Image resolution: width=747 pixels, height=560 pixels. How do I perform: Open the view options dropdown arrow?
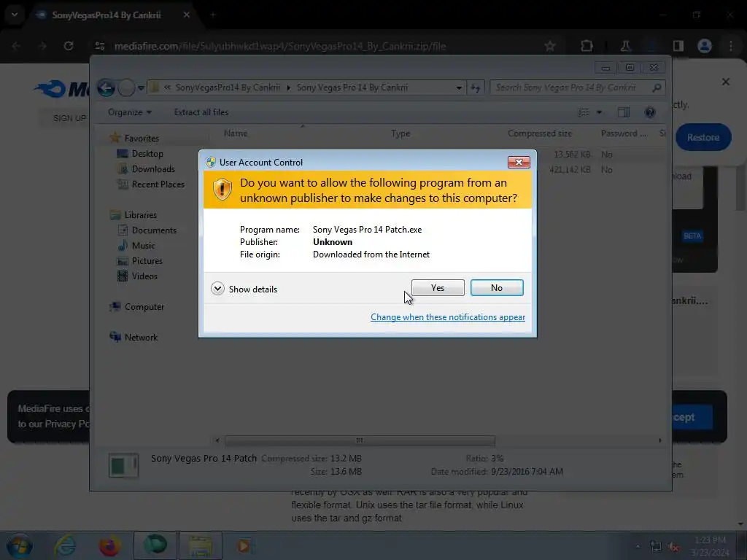[x=600, y=112]
